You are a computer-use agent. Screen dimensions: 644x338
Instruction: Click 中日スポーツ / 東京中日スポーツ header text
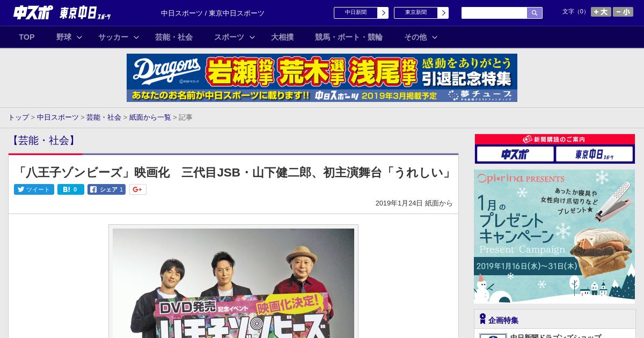coord(213,13)
